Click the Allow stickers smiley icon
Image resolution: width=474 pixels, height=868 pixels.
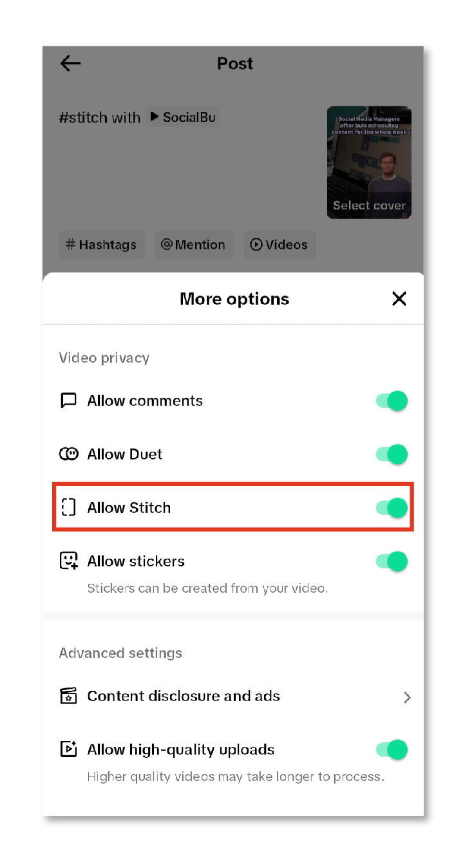click(x=68, y=561)
